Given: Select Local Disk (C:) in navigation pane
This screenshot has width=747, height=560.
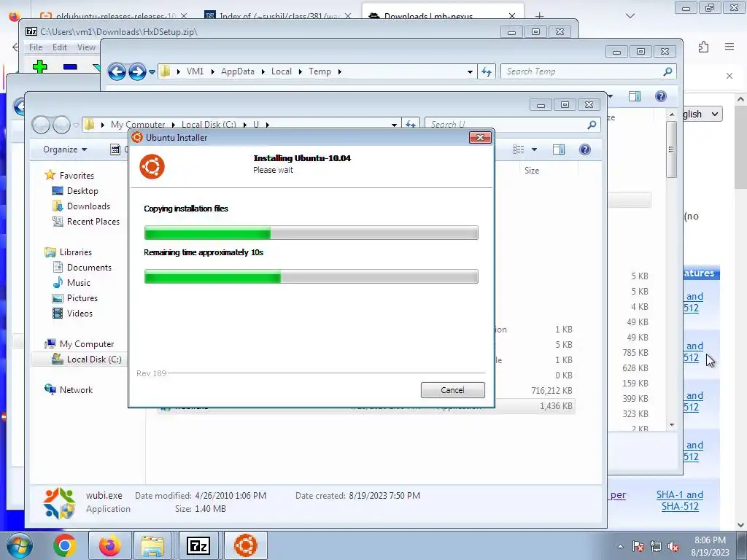Looking at the screenshot, I should point(94,359).
